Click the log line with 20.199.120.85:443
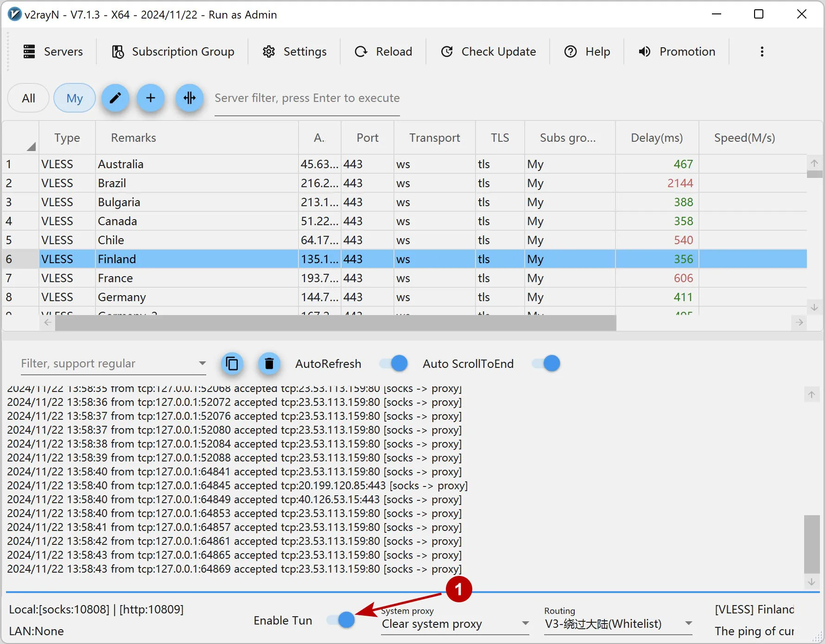825x644 pixels. pos(237,486)
